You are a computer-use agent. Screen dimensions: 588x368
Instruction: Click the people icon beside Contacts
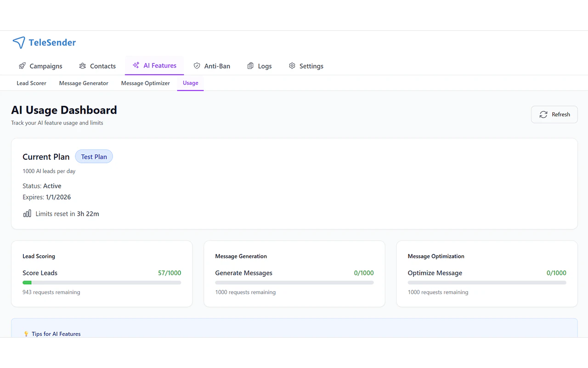click(x=83, y=66)
